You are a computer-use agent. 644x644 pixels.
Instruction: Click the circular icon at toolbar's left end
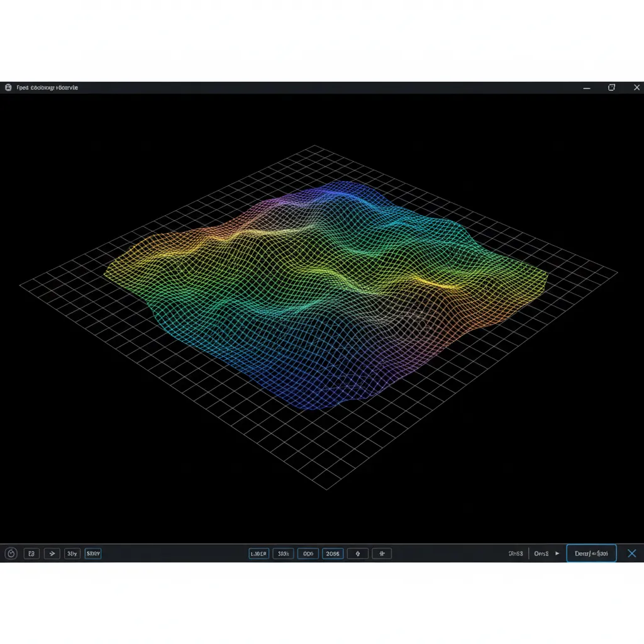pos(11,553)
